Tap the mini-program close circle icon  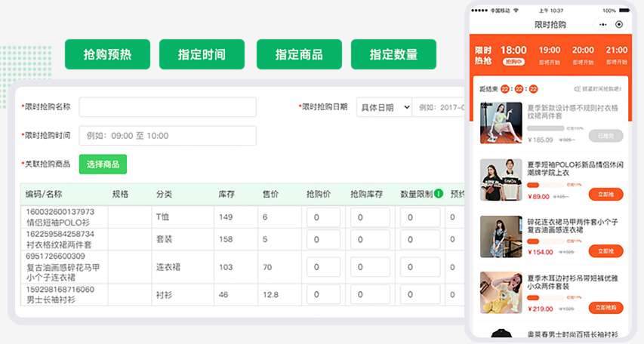click(620, 24)
